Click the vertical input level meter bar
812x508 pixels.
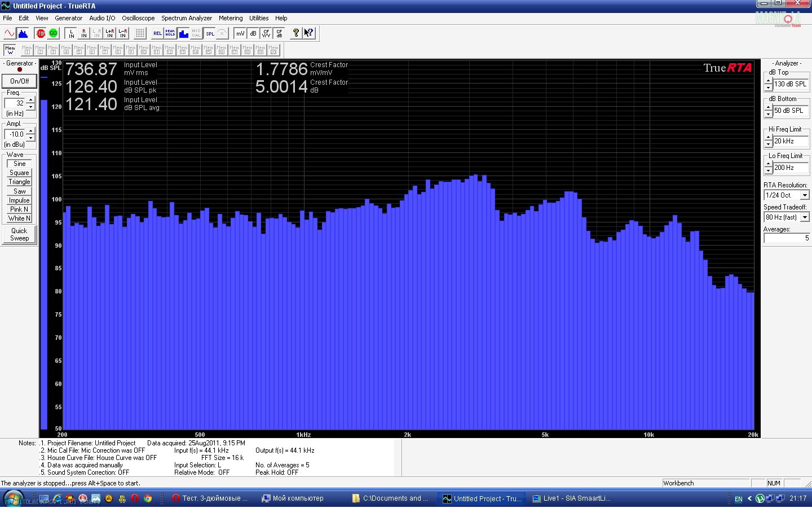click(x=43, y=260)
